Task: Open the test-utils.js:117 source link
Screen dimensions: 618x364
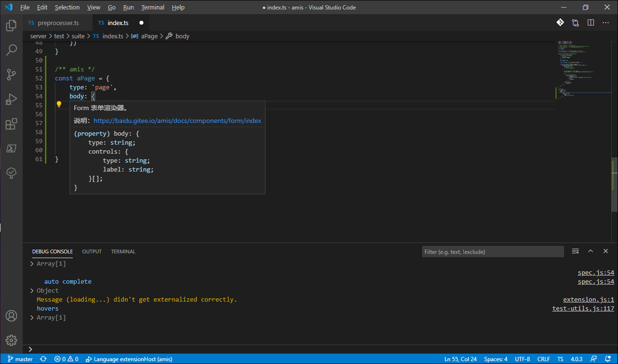Action: [583, 309]
